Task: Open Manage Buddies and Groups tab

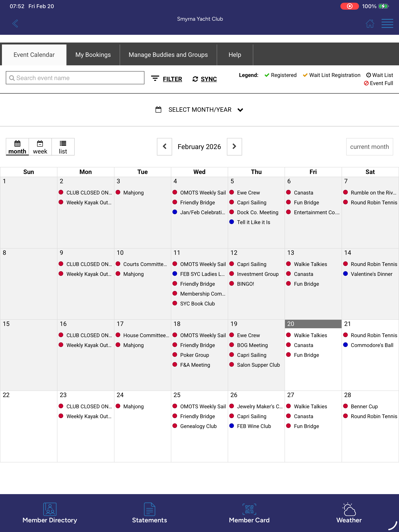Action: (168, 55)
